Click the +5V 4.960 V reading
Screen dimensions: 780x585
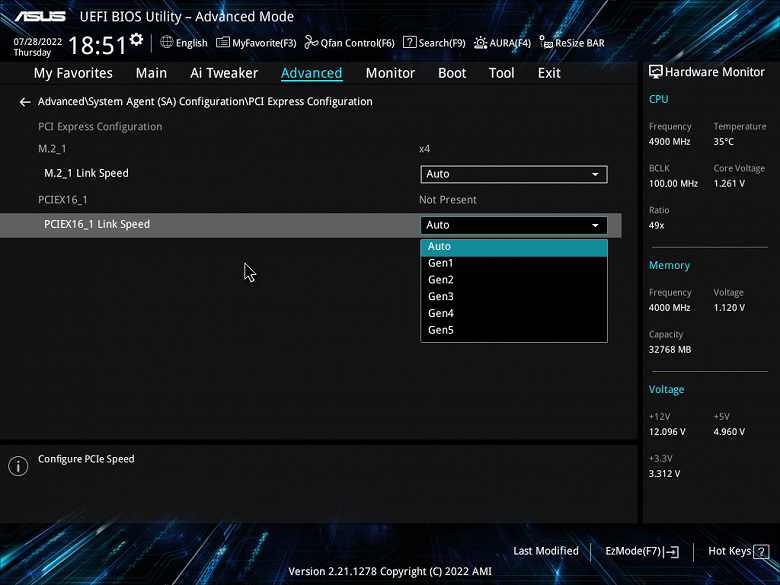(729, 432)
